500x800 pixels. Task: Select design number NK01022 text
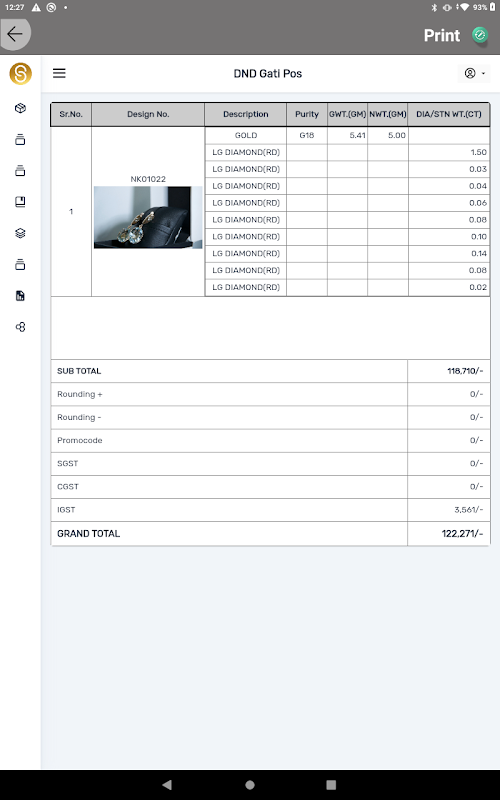tap(148, 179)
